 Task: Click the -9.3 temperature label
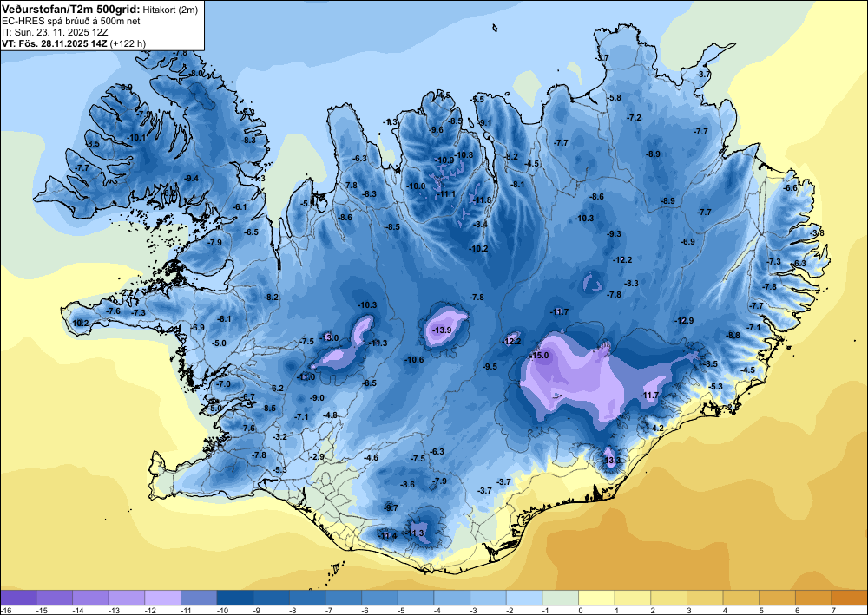[x=614, y=234]
